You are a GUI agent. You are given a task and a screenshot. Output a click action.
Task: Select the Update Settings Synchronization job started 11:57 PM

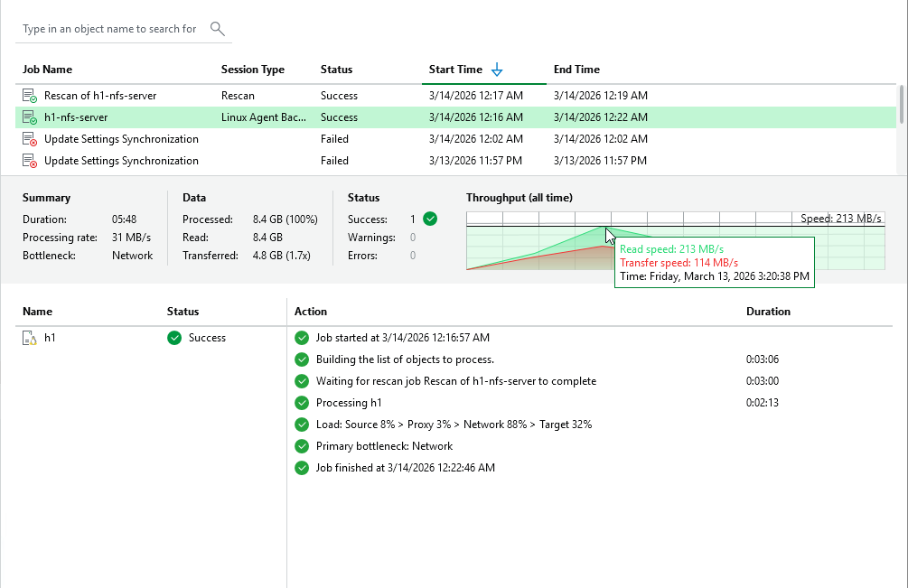pos(455,161)
